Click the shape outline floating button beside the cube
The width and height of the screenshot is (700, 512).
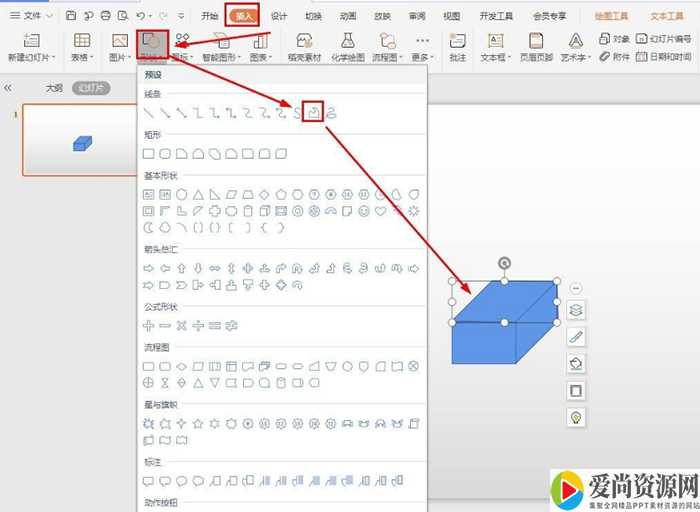[x=576, y=337]
